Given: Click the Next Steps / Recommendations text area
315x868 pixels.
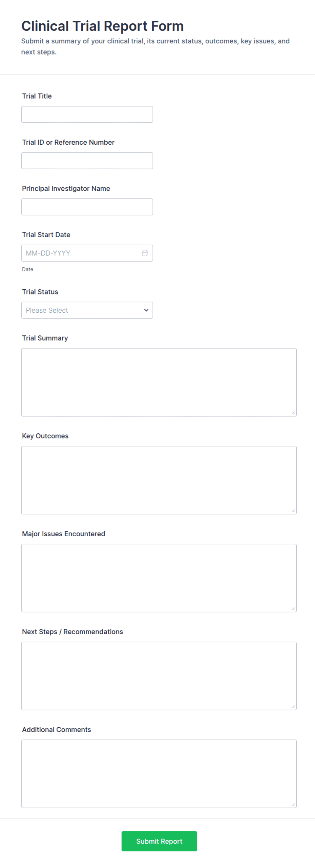Looking at the screenshot, I should tap(159, 676).
